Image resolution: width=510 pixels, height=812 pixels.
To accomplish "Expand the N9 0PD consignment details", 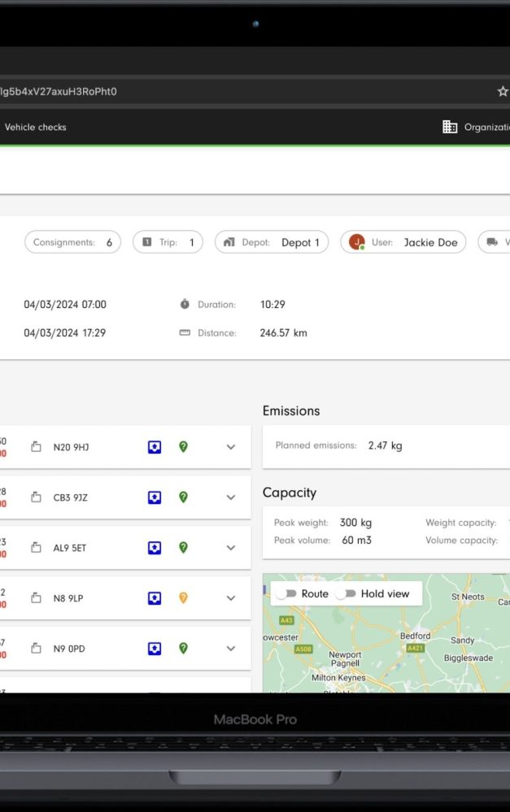I will click(230, 649).
